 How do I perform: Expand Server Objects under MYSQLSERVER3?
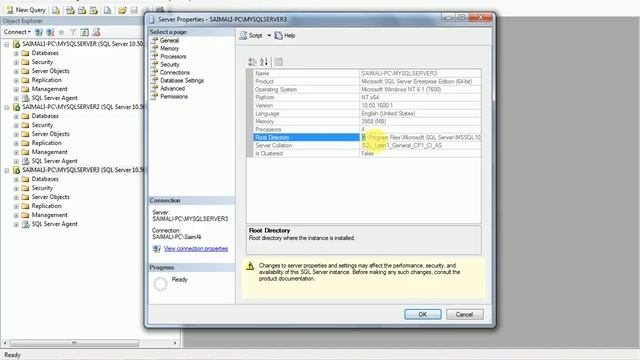coord(16,197)
